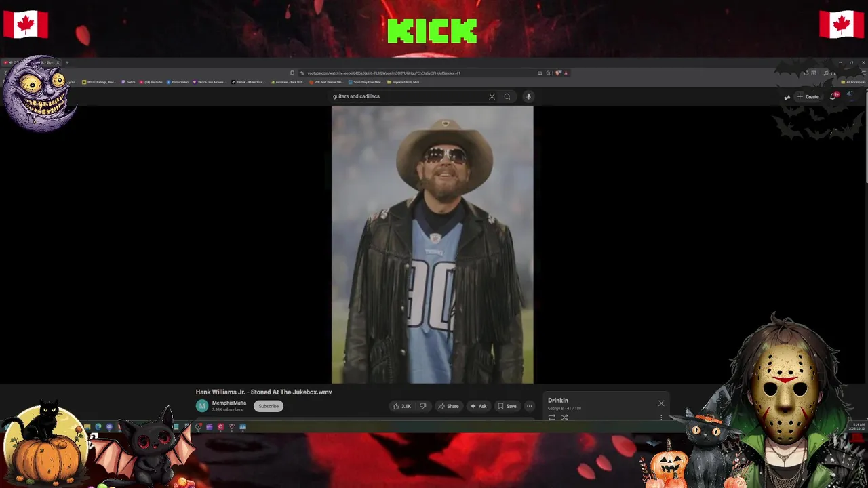Open the red circle taskbar app
The width and height of the screenshot is (868, 488).
pos(220,427)
